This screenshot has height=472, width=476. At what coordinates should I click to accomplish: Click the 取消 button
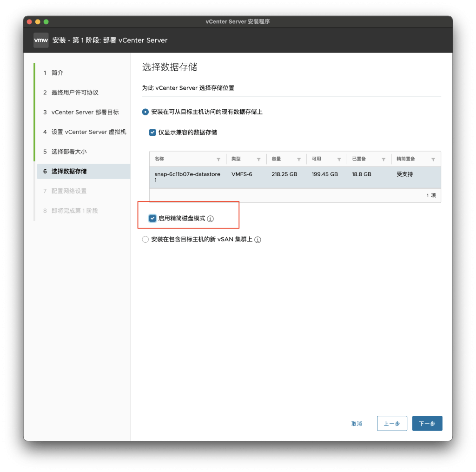coord(357,424)
